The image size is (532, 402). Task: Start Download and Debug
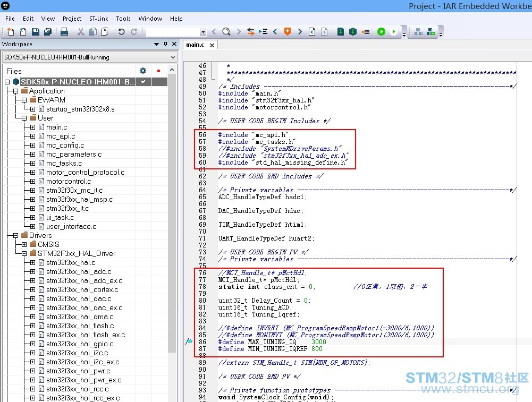pos(382,32)
